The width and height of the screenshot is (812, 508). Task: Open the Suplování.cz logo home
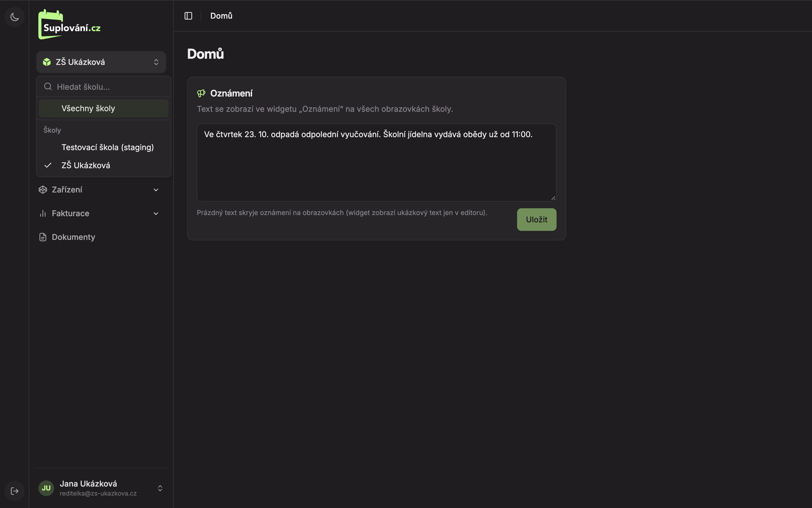tap(69, 25)
